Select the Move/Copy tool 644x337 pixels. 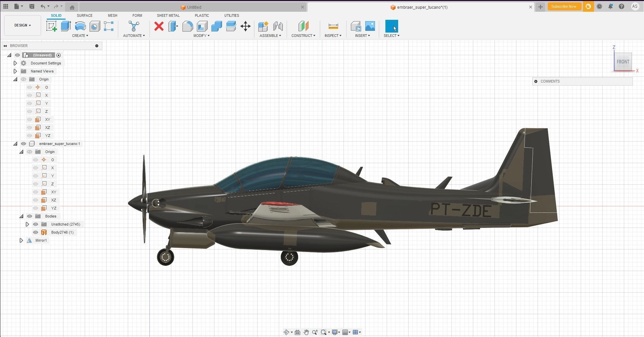pyautogui.click(x=246, y=26)
